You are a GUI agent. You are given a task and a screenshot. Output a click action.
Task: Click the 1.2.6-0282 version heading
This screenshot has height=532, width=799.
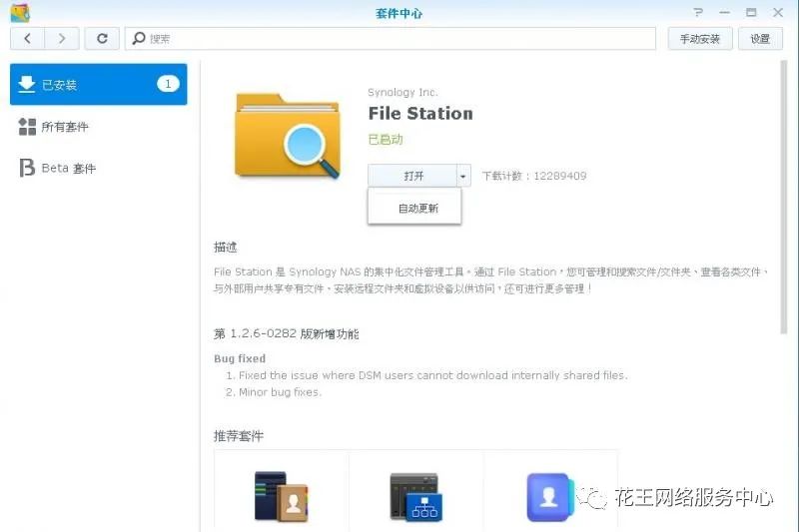(x=287, y=334)
